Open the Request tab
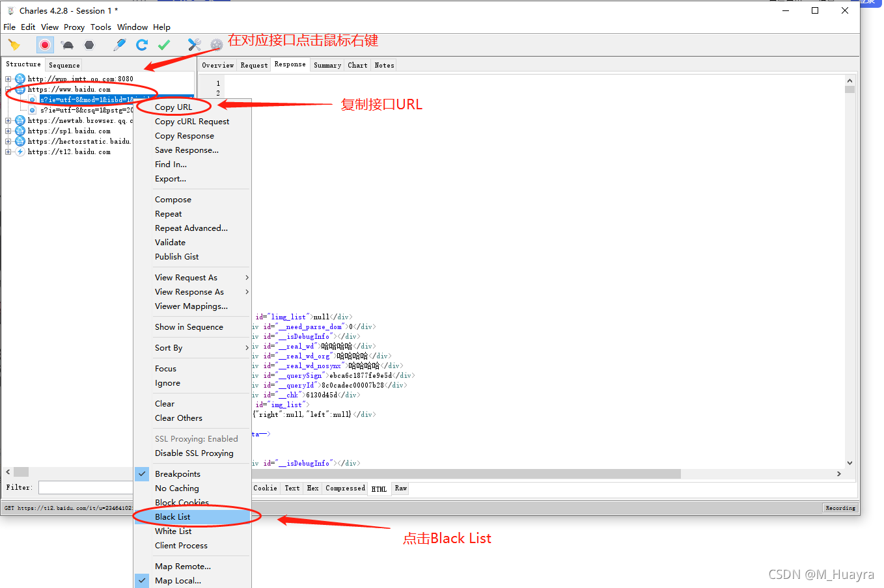Image resolution: width=884 pixels, height=588 pixels. coord(254,65)
